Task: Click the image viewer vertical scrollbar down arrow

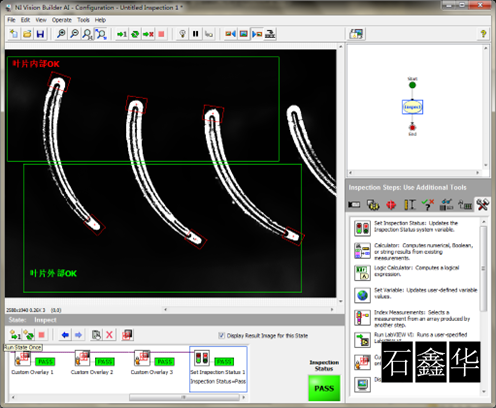Action: point(340,301)
